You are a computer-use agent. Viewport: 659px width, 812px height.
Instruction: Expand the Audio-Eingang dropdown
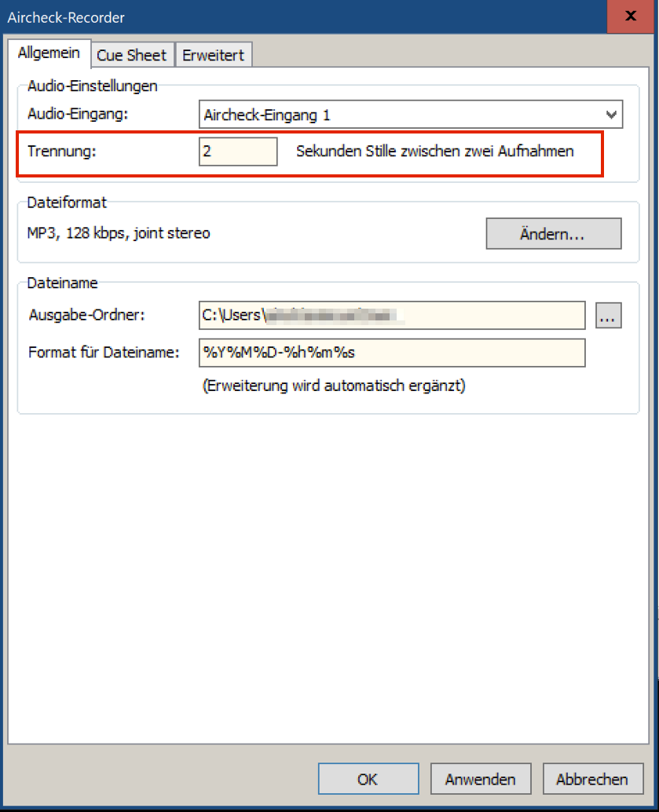[x=611, y=115]
